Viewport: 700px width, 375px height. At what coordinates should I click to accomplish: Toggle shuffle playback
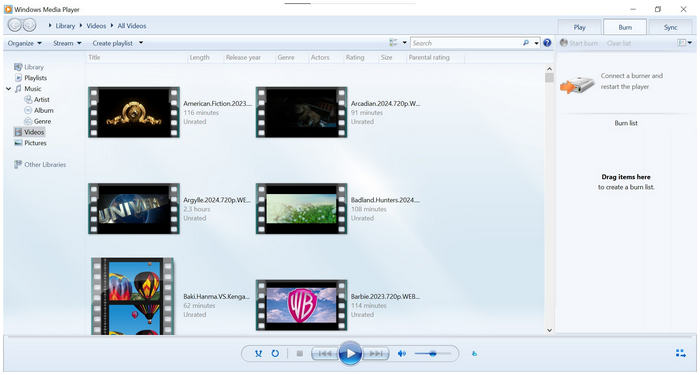point(258,354)
